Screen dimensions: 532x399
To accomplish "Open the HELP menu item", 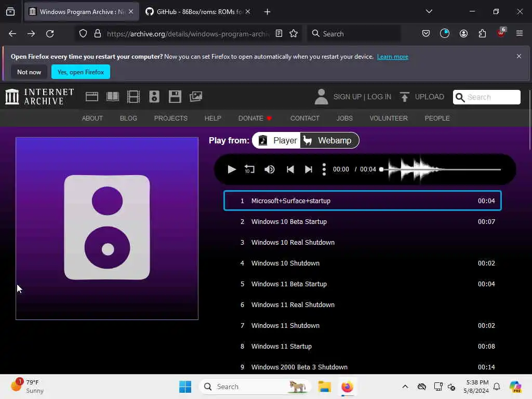I will click(x=212, y=118).
